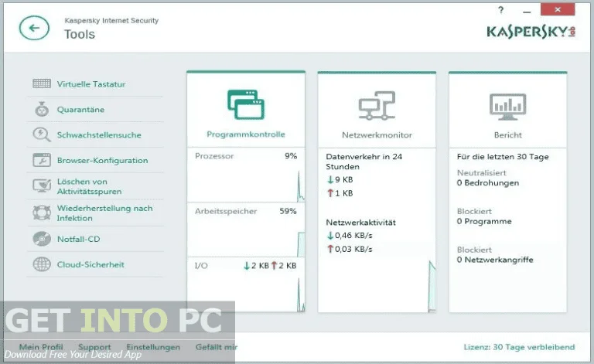Click Für die letzten 30 Tage
594x364 pixels.
coord(503,157)
